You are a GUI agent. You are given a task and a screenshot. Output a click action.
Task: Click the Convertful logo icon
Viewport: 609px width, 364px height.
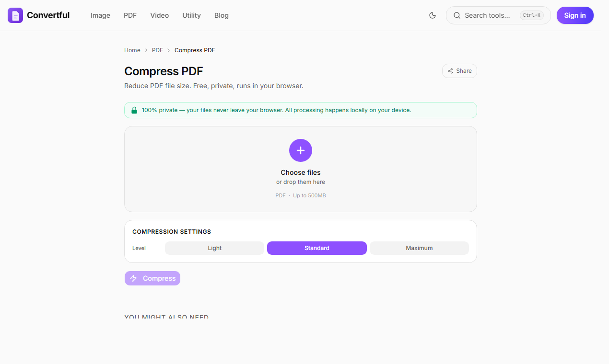pyautogui.click(x=15, y=15)
